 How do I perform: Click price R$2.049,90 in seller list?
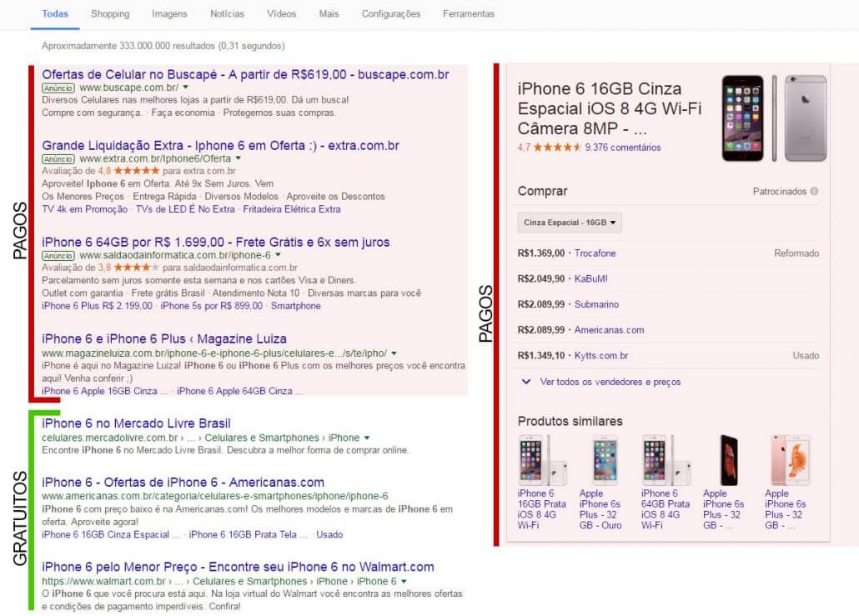pos(540,278)
